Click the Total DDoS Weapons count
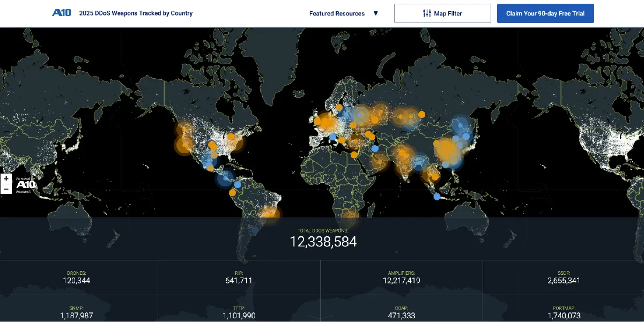Screen dimensions: 644x322 [323, 242]
